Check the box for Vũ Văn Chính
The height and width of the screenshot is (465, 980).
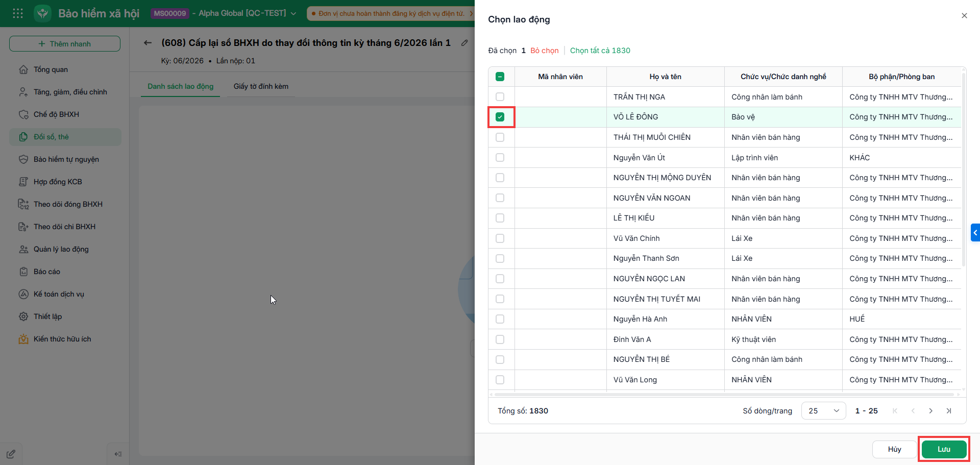pyautogui.click(x=500, y=238)
